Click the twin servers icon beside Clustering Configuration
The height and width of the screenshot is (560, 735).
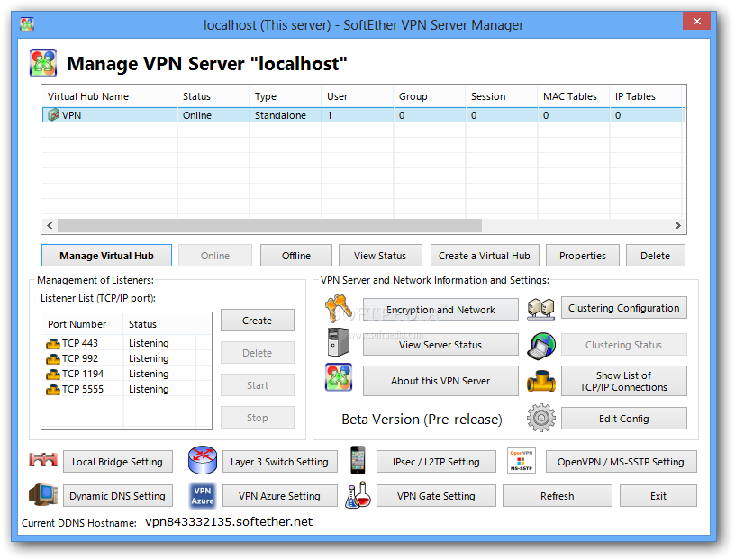click(x=541, y=308)
